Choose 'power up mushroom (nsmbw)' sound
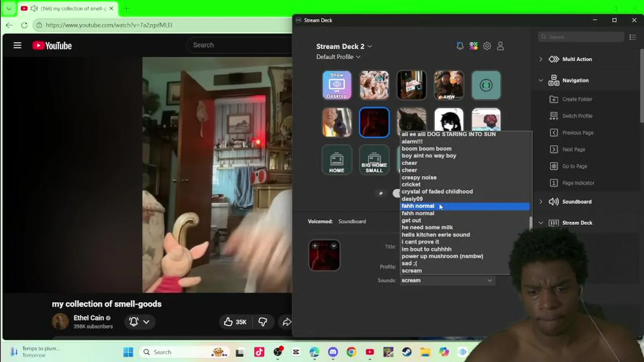Viewport: 644px width, 362px height. 442,256
